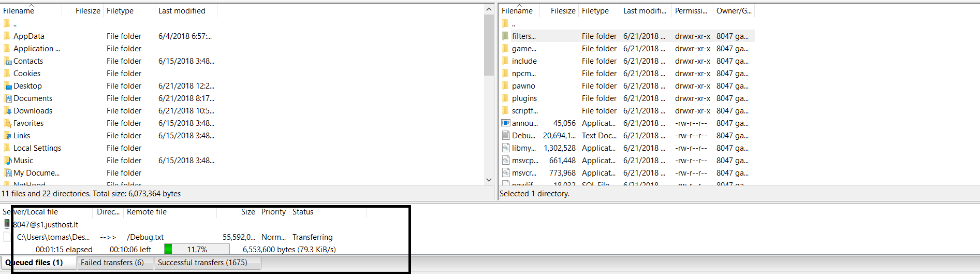Click the annou... application file icon

click(x=506, y=123)
